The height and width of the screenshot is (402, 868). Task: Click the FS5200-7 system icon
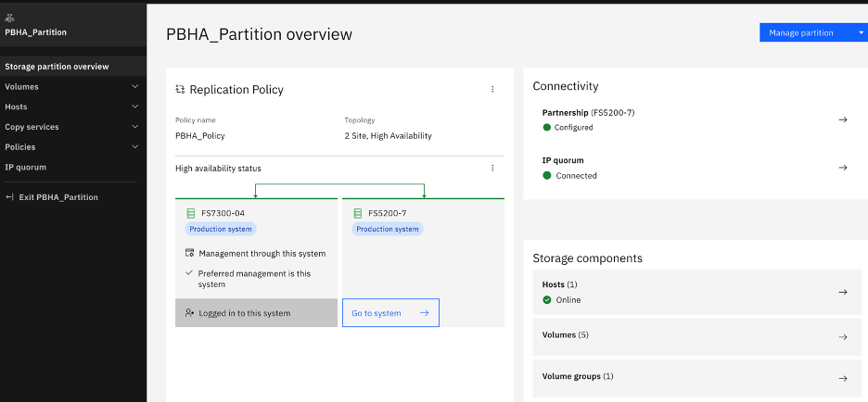(358, 213)
